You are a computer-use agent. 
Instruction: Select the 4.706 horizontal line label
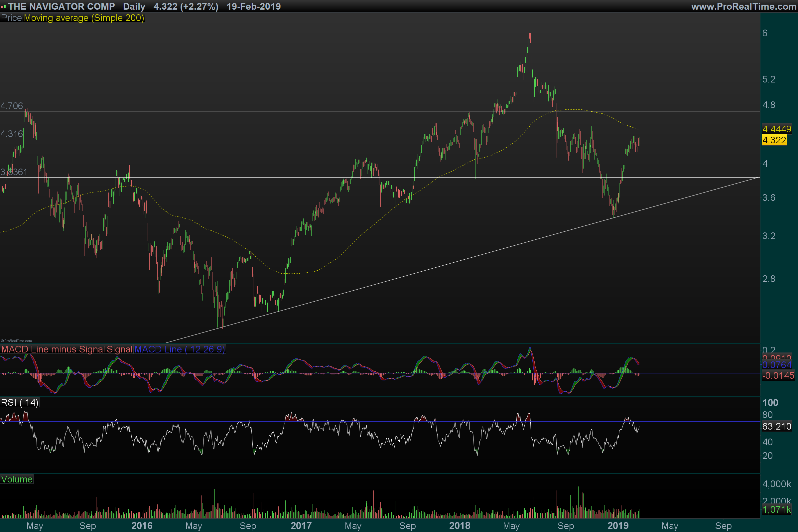[x=12, y=106]
